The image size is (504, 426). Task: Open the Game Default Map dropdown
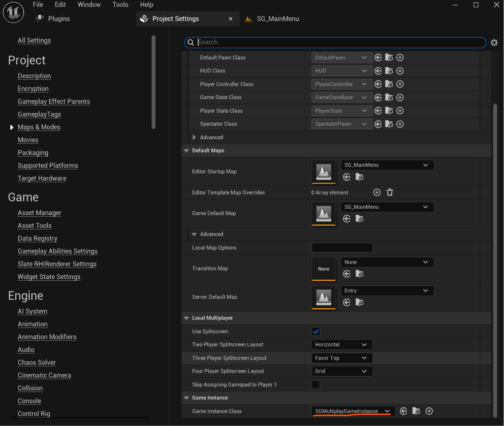point(387,207)
